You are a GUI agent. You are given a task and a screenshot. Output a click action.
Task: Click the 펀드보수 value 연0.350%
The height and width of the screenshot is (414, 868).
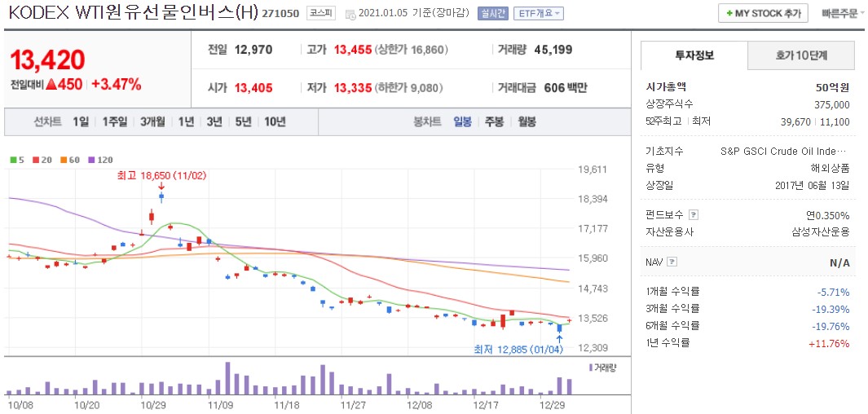pyautogui.click(x=827, y=215)
